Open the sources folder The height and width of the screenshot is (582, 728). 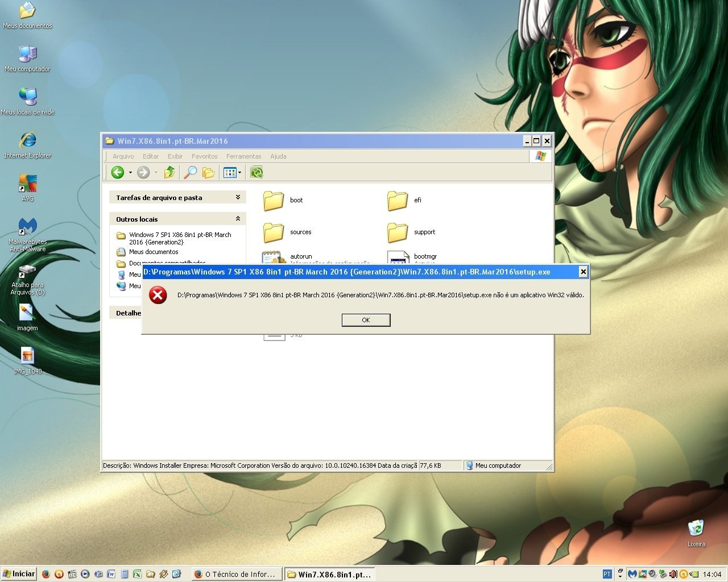287,232
